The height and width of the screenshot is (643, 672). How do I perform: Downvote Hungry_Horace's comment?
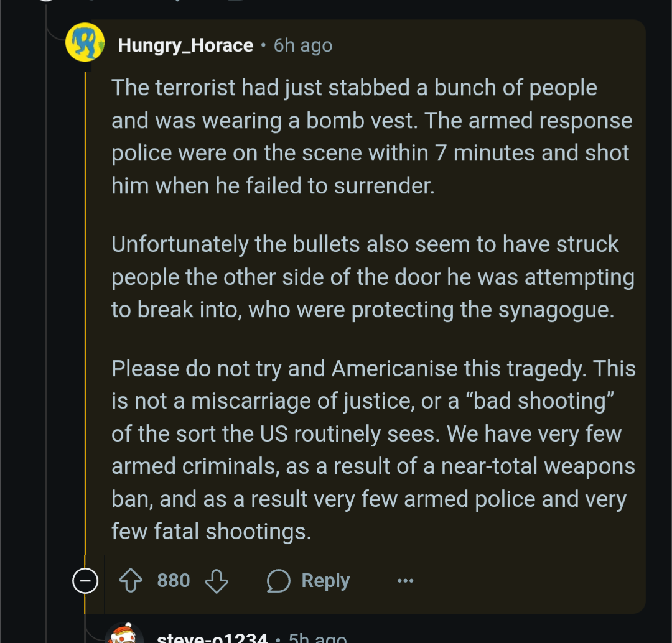pyautogui.click(x=216, y=581)
